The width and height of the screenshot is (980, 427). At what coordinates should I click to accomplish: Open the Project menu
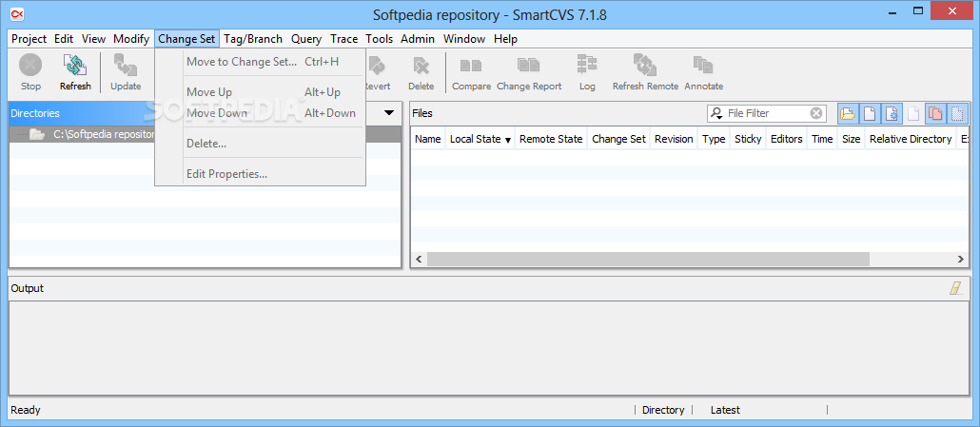[x=29, y=39]
